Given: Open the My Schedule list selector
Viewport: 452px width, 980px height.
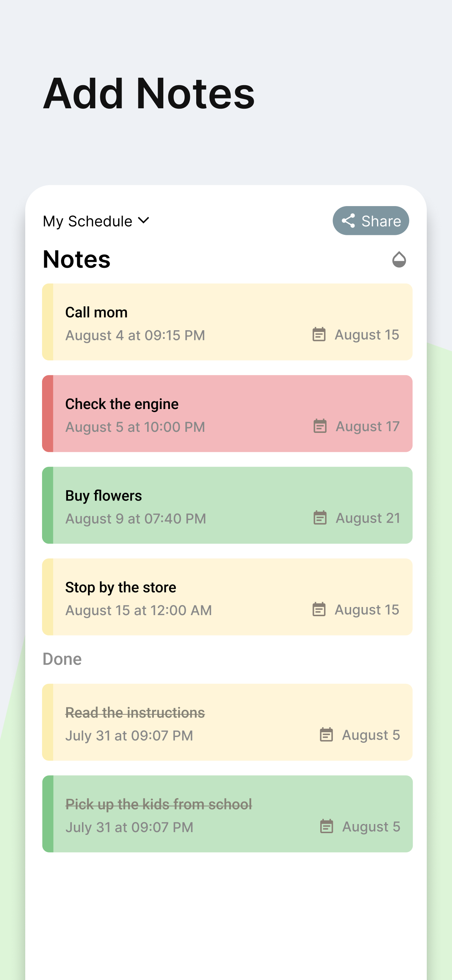Looking at the screenshot, I should tap(96, 221).
